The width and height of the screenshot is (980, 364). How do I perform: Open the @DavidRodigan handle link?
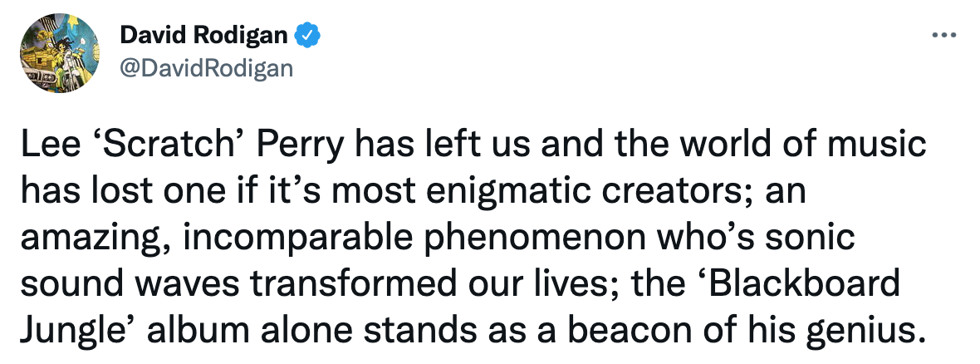pos(206,67)
